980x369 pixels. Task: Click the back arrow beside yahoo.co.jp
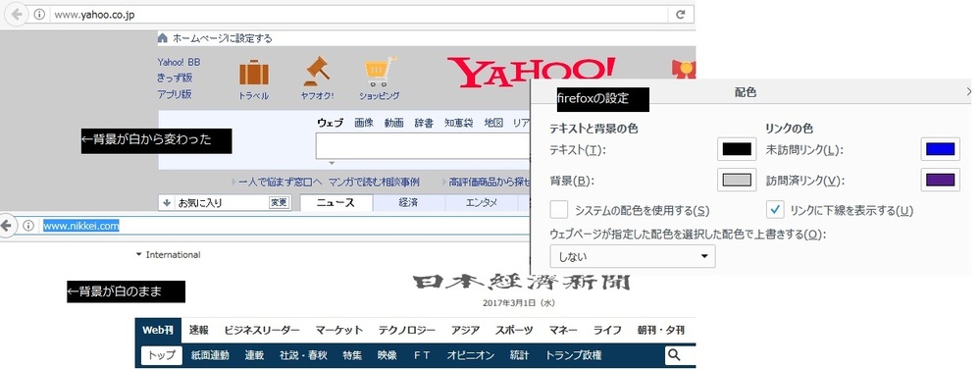[16, 15]
